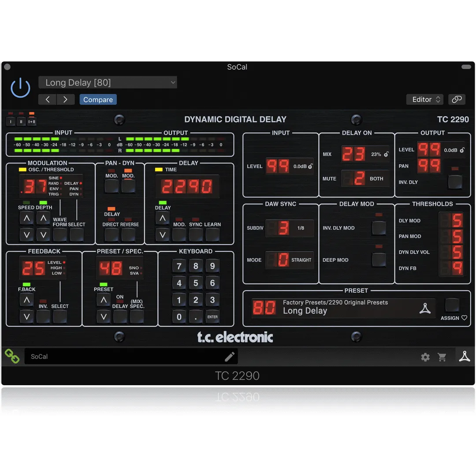Toggle the plugin power bypass icon
The image size is (476, 476).
click(x=20, y=88)
